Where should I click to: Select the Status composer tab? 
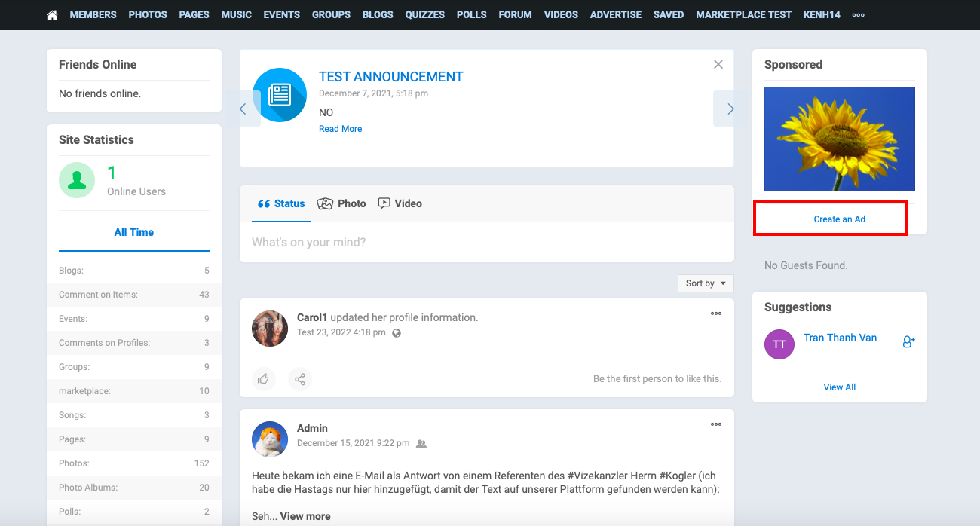pyautogui.click(x=281, y=203)
